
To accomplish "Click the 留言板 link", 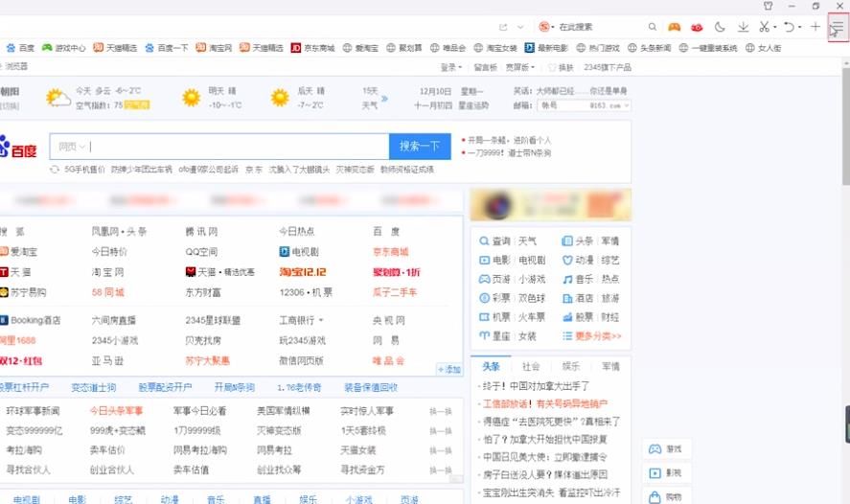I will pos(485,67).
